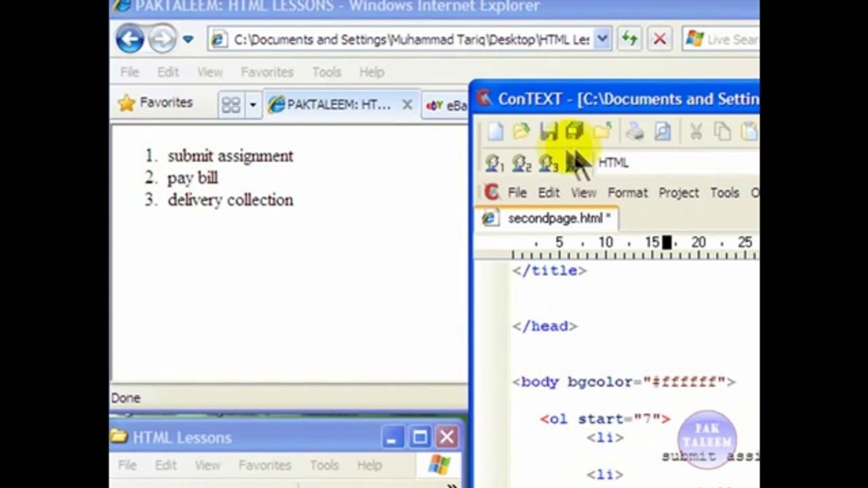The image size is (868, 488).
Task: Click the red Stop button in Internet Explorer
Action: 659,39
